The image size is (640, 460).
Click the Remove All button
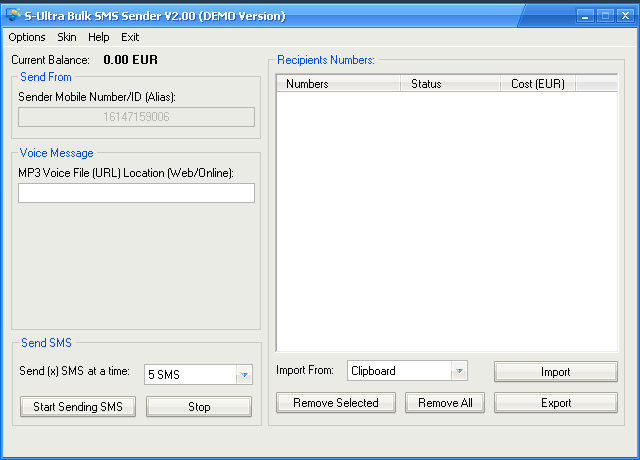(x=445, y=403)
